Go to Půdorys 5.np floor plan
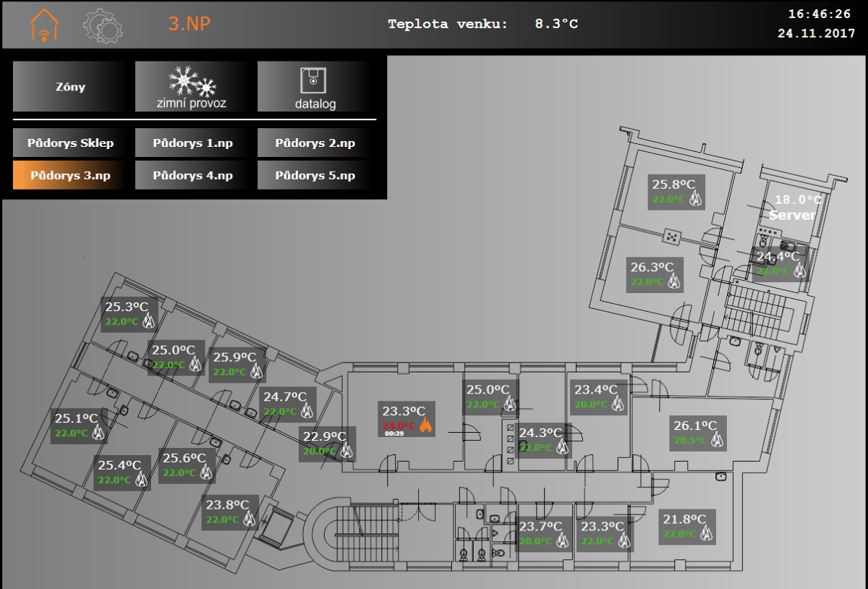Image resolution: width=868 pixels, height=589 pixels. click(x=315, y=175)
